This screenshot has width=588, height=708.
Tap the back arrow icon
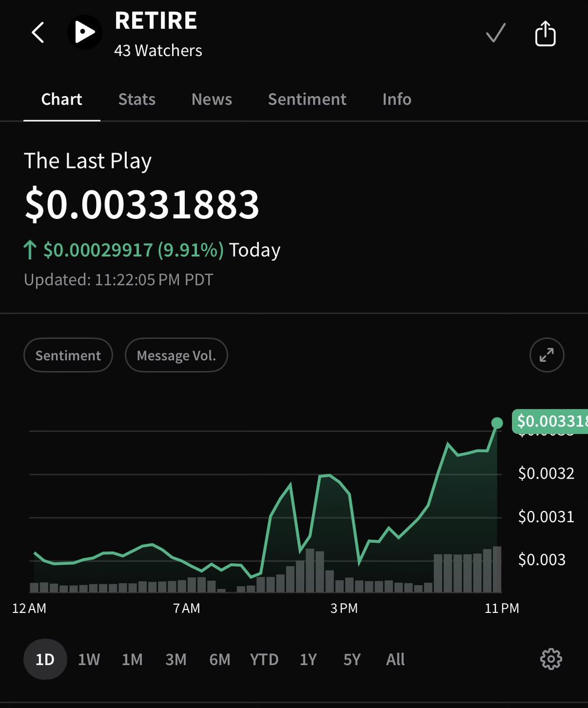(38, 33)
